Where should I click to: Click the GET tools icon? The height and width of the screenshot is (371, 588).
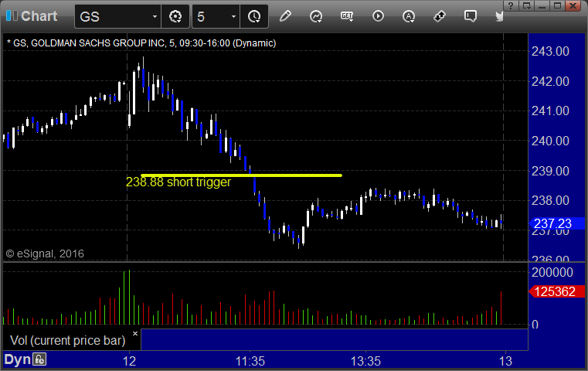(x=347, y=16)
